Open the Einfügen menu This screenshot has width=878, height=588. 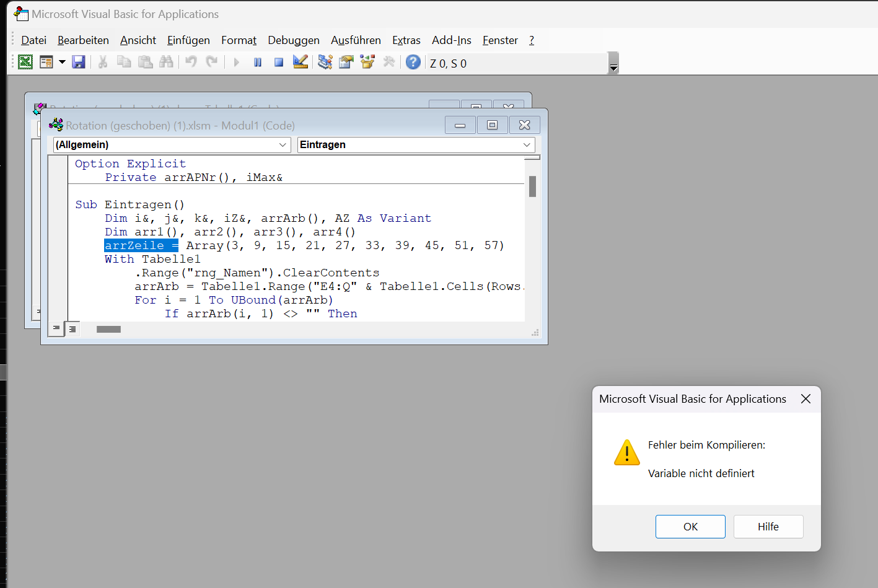coord(188,40)
